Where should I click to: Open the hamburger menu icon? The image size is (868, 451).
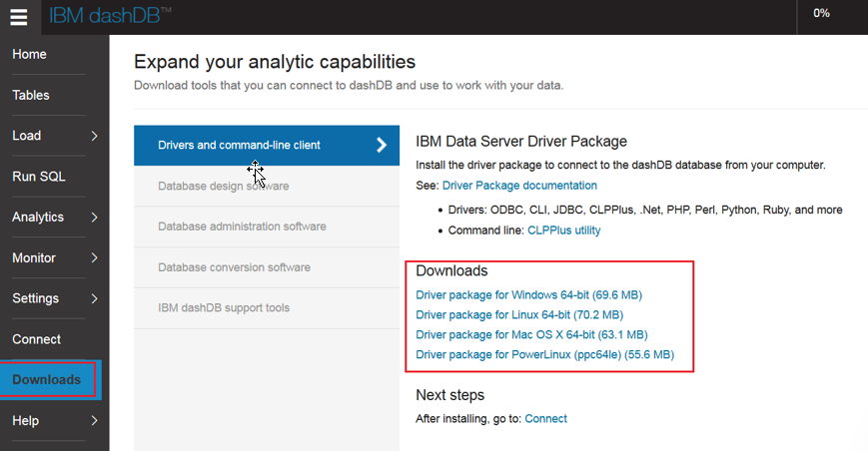[19, 17]
